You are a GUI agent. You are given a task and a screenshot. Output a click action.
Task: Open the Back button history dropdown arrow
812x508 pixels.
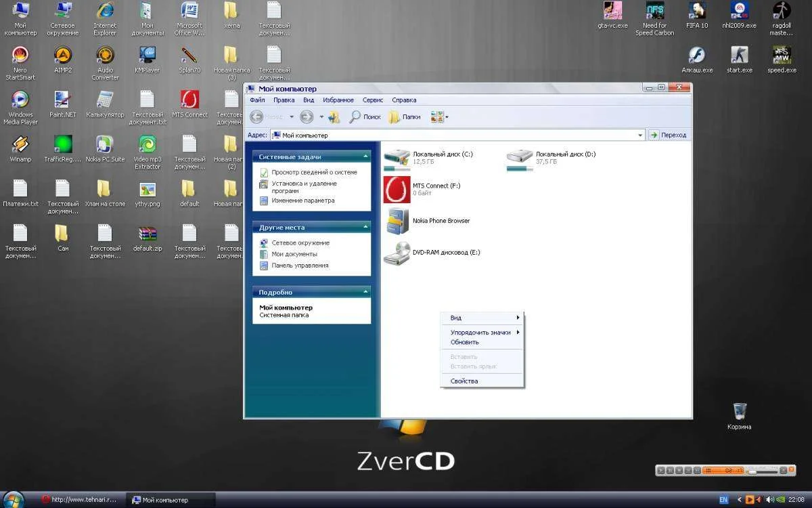[x=292, y=117]
